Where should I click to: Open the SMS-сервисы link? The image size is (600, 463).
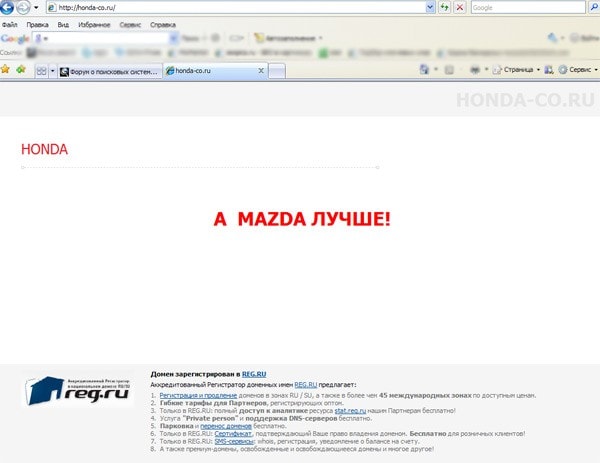pos(234,441)
